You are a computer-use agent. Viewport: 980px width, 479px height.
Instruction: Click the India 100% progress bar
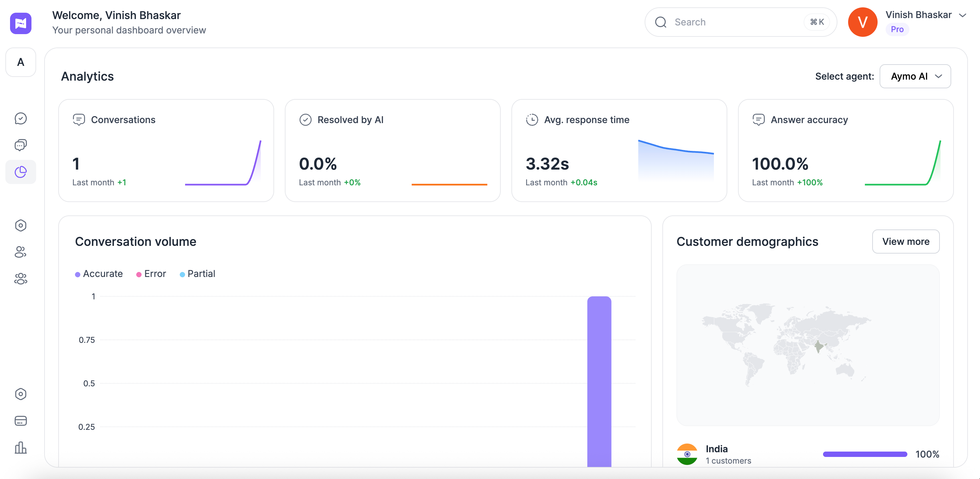(x=865, y=454)
